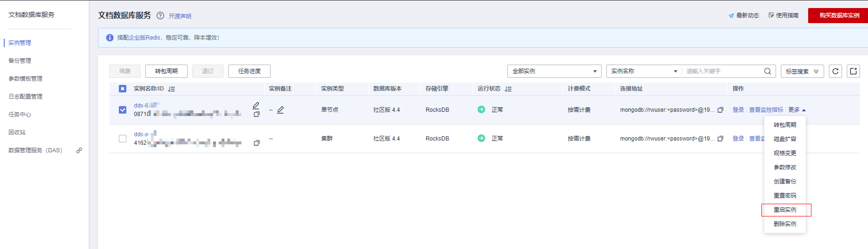Image resolution: width=868 pixels, height=249 pixels.
Task: Click the search magnifier icon
Action: click(768, 71)
